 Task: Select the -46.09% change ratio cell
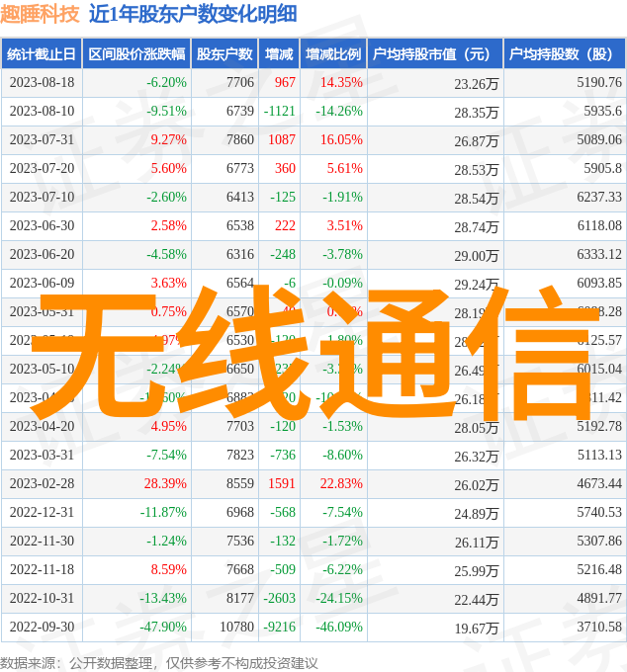coord(338,628)
